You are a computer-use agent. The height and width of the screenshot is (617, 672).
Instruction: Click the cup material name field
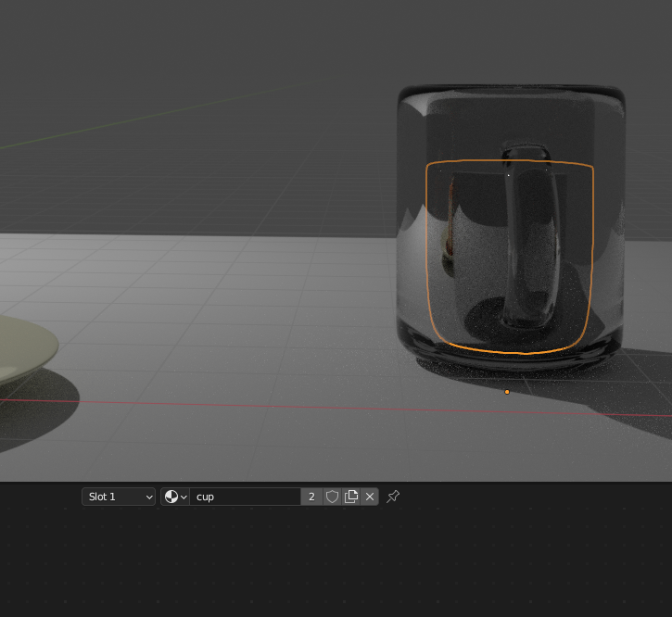point(245,497)
